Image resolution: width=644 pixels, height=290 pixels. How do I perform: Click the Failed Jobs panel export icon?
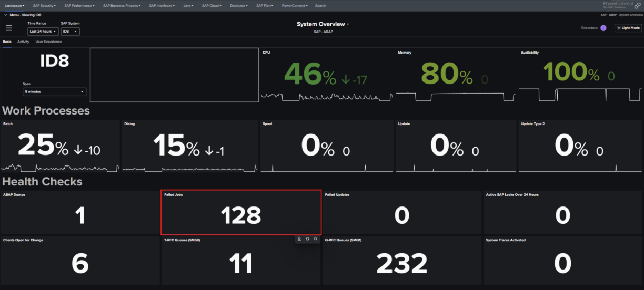coord(299,239)
